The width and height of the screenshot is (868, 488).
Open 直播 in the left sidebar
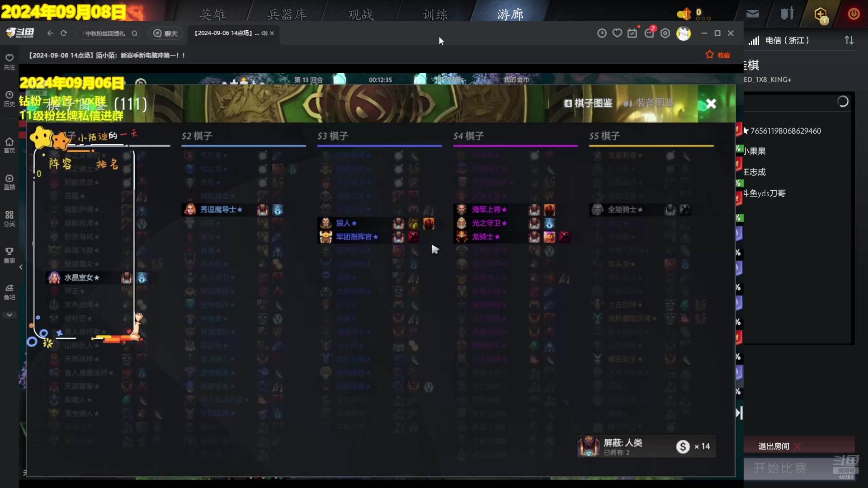point(9,182)
